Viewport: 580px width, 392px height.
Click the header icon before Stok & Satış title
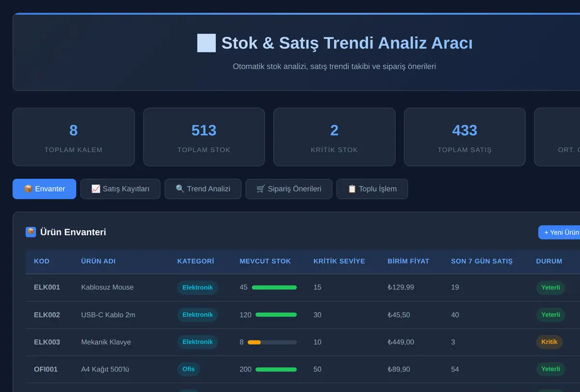206,43
